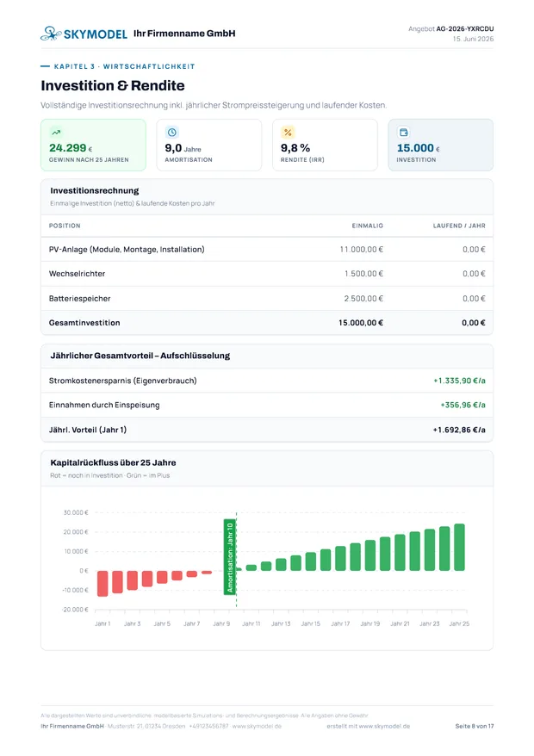Click the 15.000,00 € total value

coord(361,323)
